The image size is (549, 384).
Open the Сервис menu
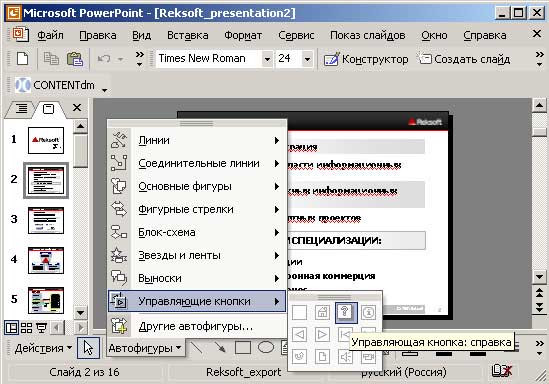(296, 35)
